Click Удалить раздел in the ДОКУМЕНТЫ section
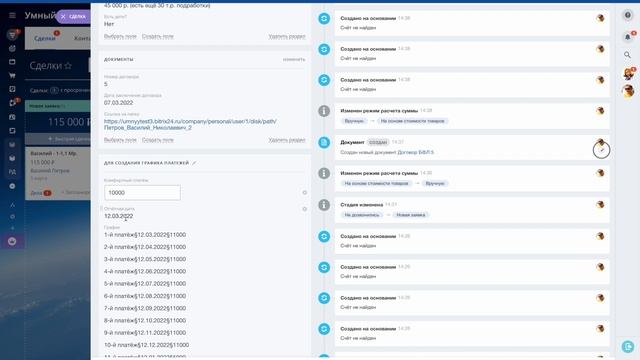This screenshot has height=360, width=640. (x=287, y=140)
